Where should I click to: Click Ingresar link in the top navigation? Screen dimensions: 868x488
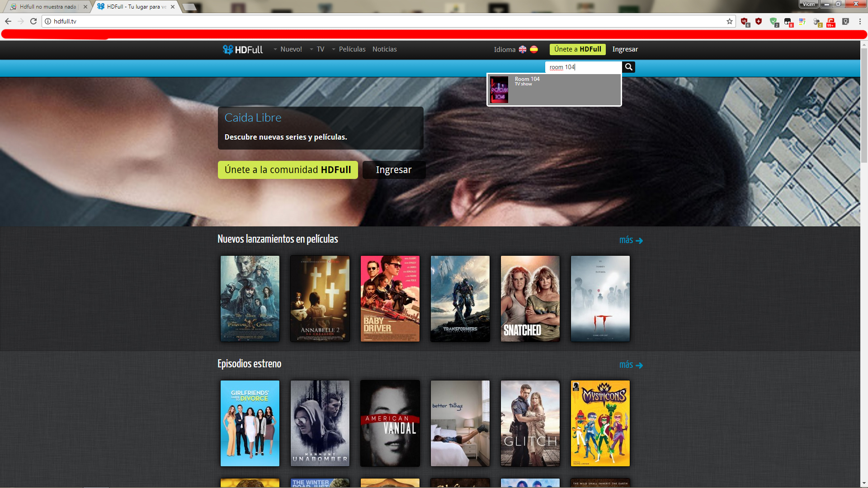click(x=625, y=49)
